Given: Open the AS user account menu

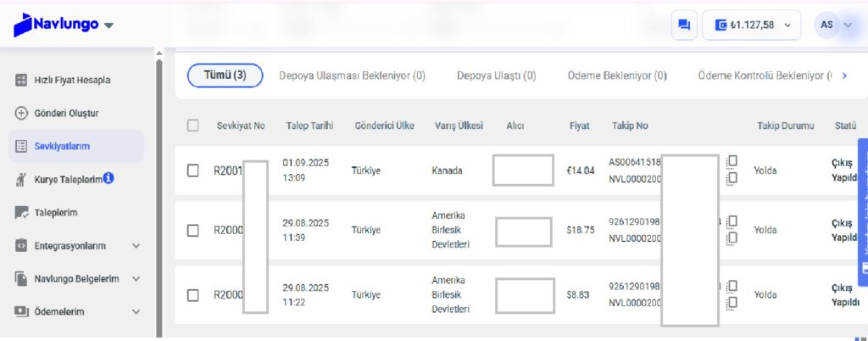Looking at the screenshot, I should coord(835,25).
